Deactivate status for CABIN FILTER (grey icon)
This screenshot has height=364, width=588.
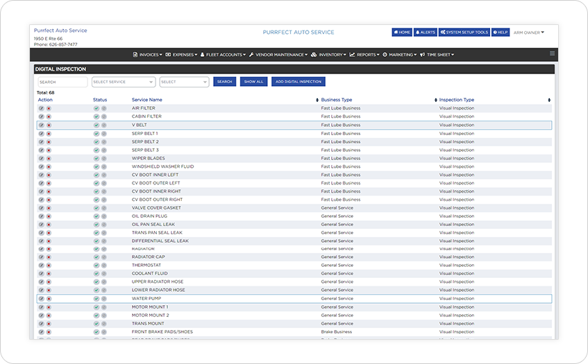click(104, 116)
